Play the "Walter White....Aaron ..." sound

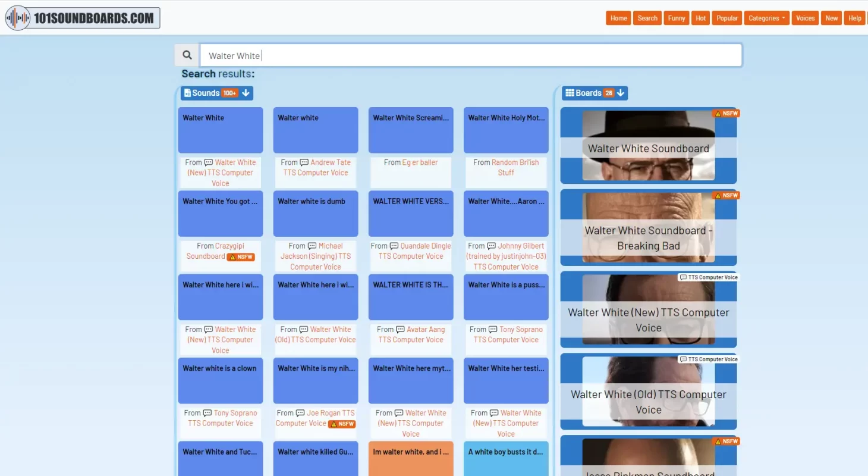click(x=506, y=213)
